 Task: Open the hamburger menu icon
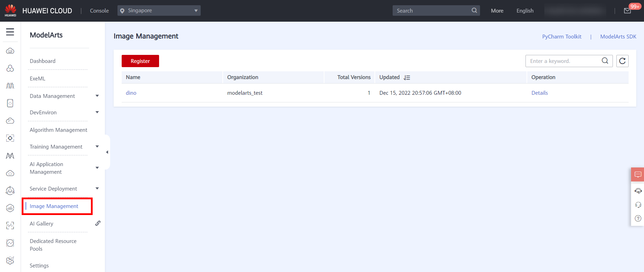coord(10,32)
